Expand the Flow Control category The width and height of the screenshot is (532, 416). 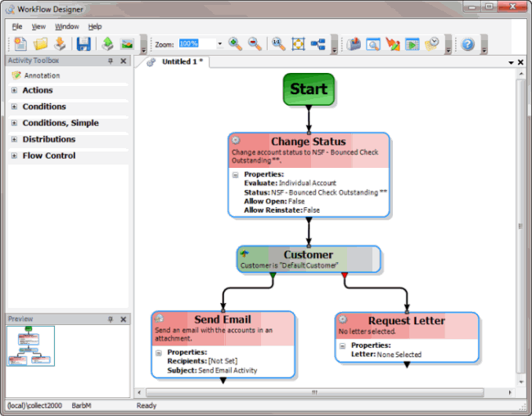click(14, 156)
